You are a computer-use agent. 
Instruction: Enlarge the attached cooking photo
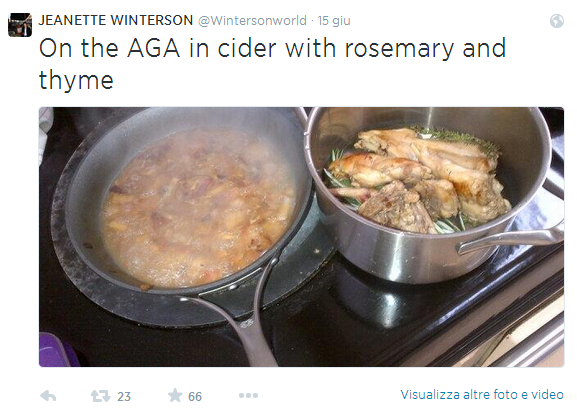click(301, 237)
